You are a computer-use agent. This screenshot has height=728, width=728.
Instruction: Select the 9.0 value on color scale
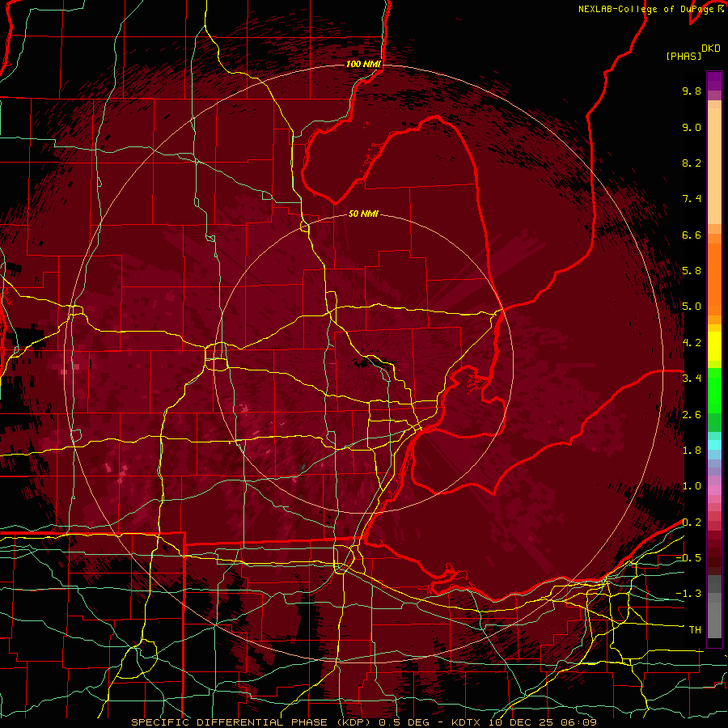692,127
